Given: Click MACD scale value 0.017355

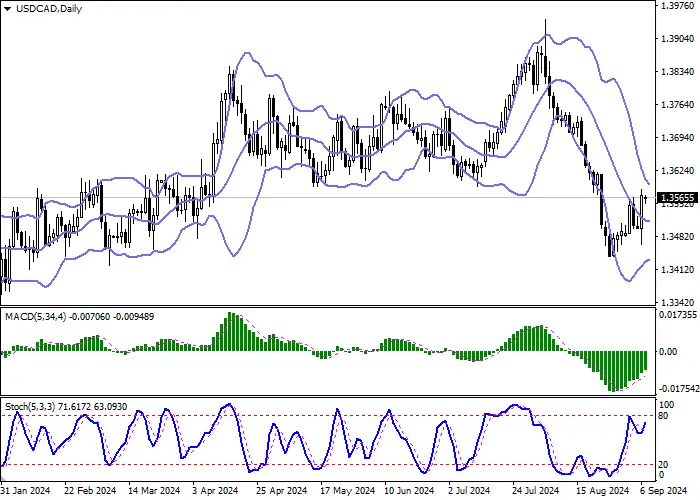Looking at the screenshot, I should pyautogui.click(x=678, y=315).
